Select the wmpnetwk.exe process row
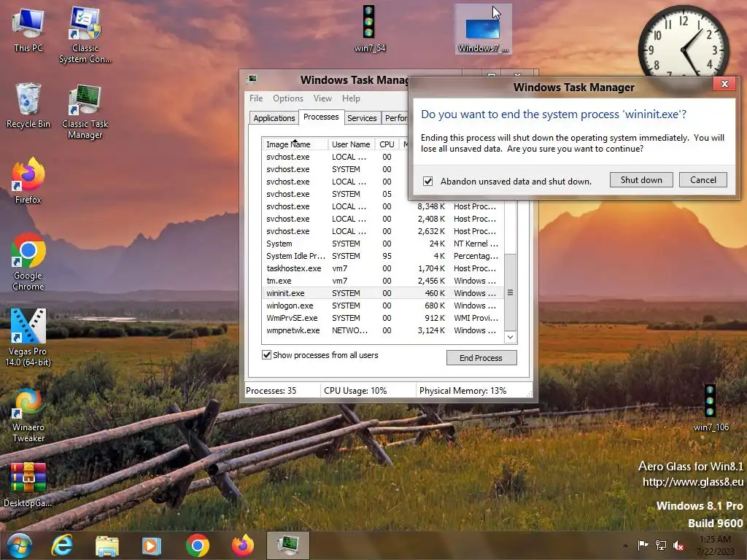Viewport: 747px width, 560px height. (x=382, y=330)
